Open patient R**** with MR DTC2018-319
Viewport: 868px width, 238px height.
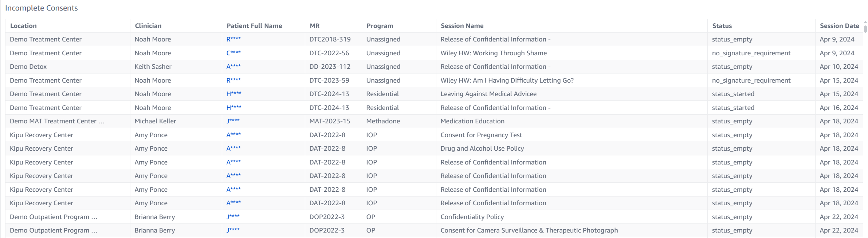tap(233, 39)
